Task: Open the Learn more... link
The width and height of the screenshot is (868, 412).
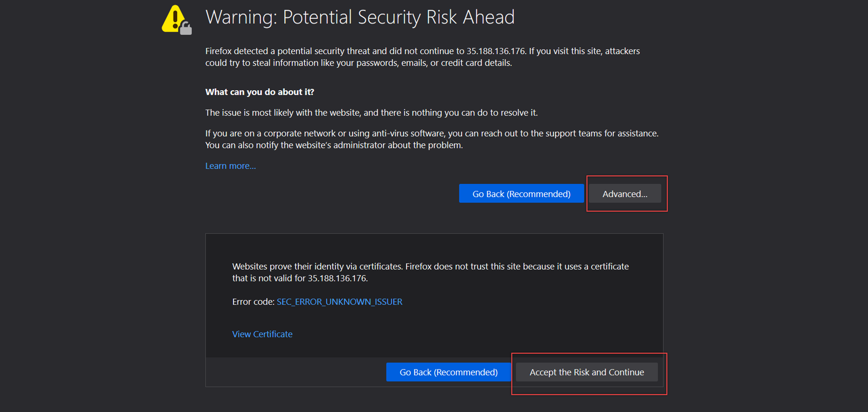Action: click(x=230, y=166)
